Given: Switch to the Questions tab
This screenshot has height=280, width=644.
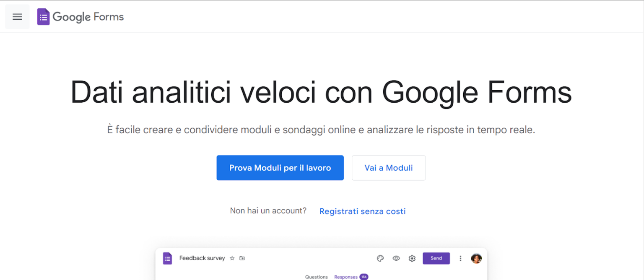Looking at the screenshot, I should pos(317,277).
